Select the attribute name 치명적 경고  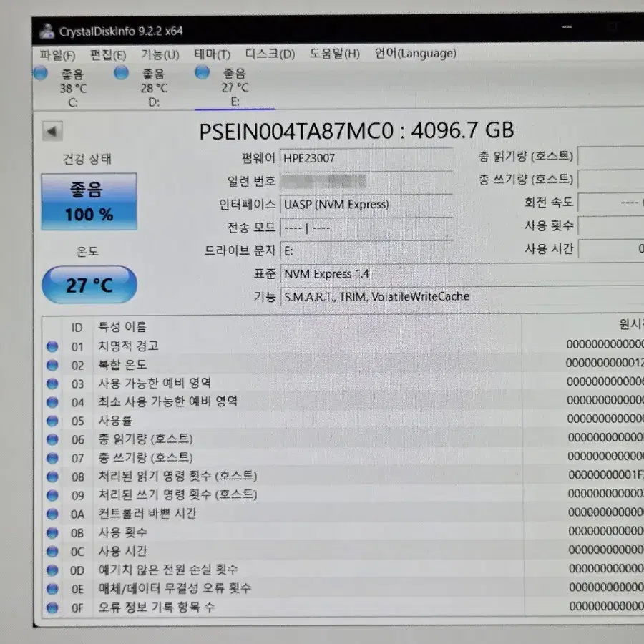click(128, 346)
